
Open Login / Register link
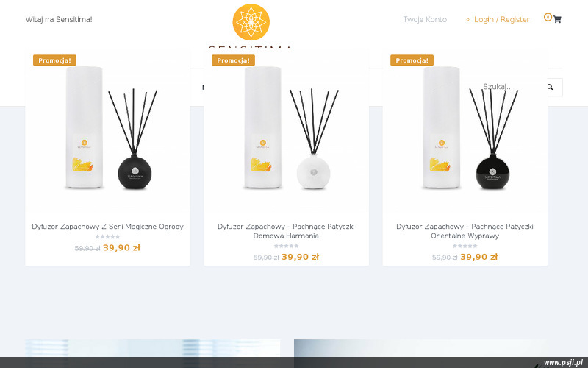pos(502,20)
